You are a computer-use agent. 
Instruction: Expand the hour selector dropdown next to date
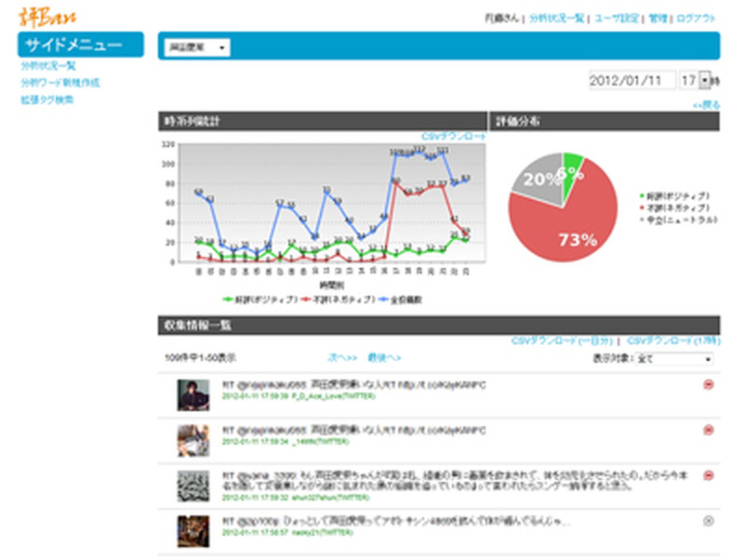pyautogui.click(x=704, y=81)
